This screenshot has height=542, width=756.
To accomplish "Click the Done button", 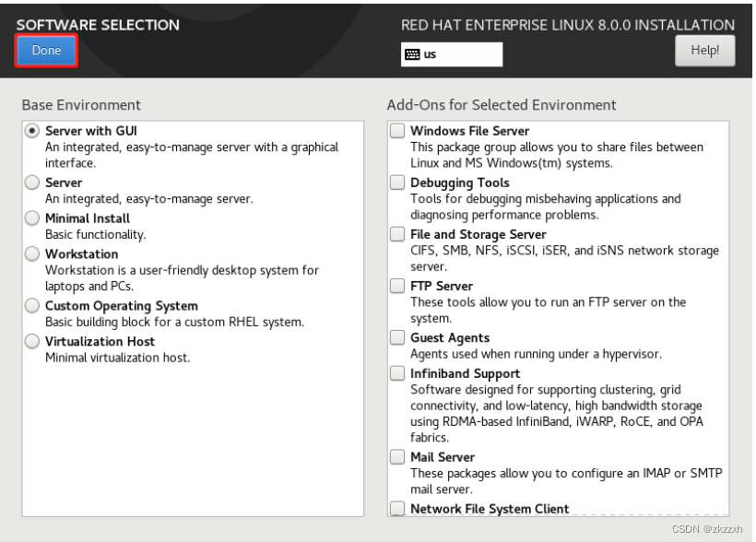I will click(46, 51).
